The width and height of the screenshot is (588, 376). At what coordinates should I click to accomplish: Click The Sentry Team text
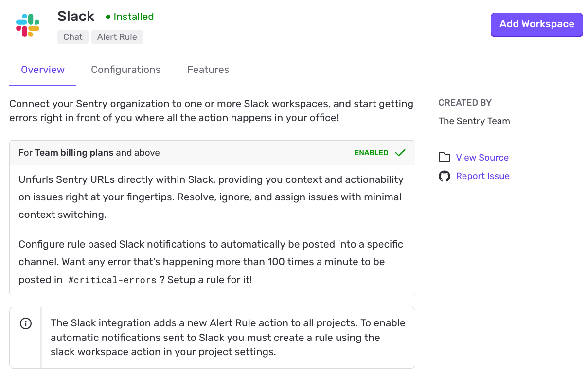point(474,121)
